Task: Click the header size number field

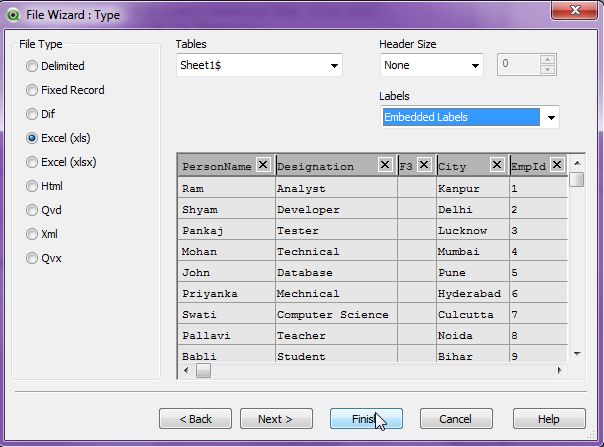Action: coord(518,64)
